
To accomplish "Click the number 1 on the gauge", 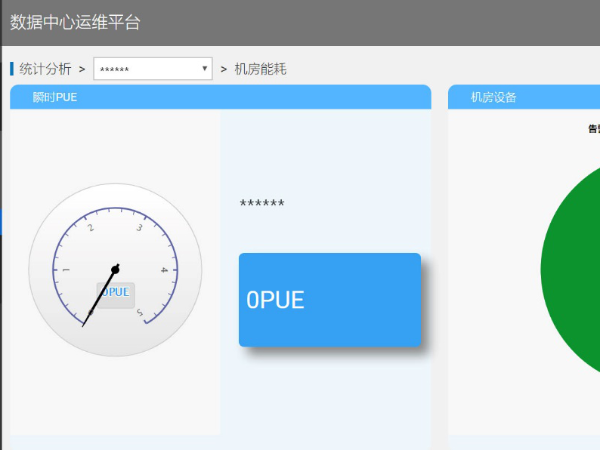I will (x=66, y=271).
